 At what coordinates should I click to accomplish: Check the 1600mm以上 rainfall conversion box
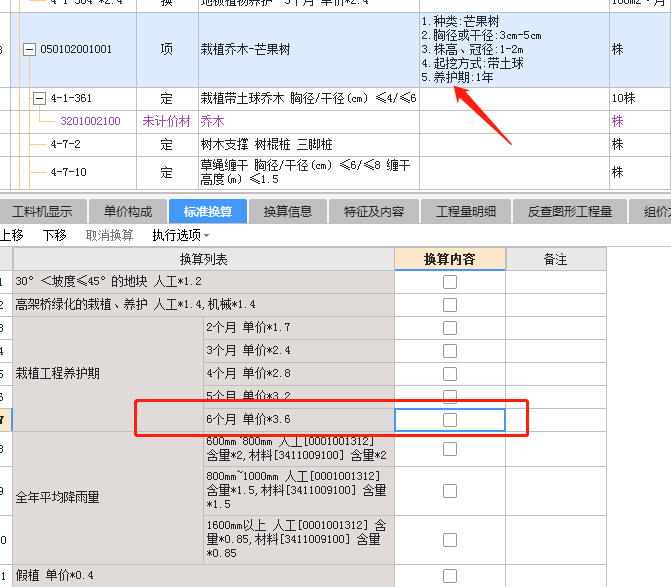450,540
